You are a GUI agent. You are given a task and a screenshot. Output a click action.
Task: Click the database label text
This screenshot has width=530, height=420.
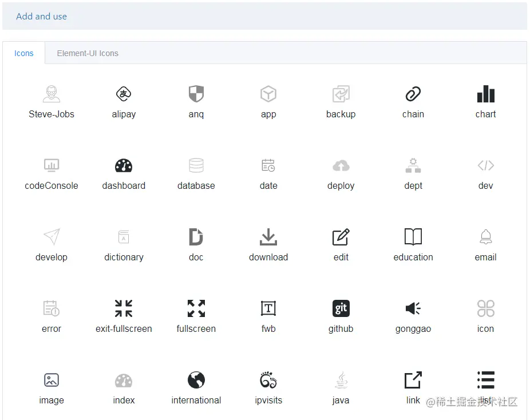[x=196, y=185]
